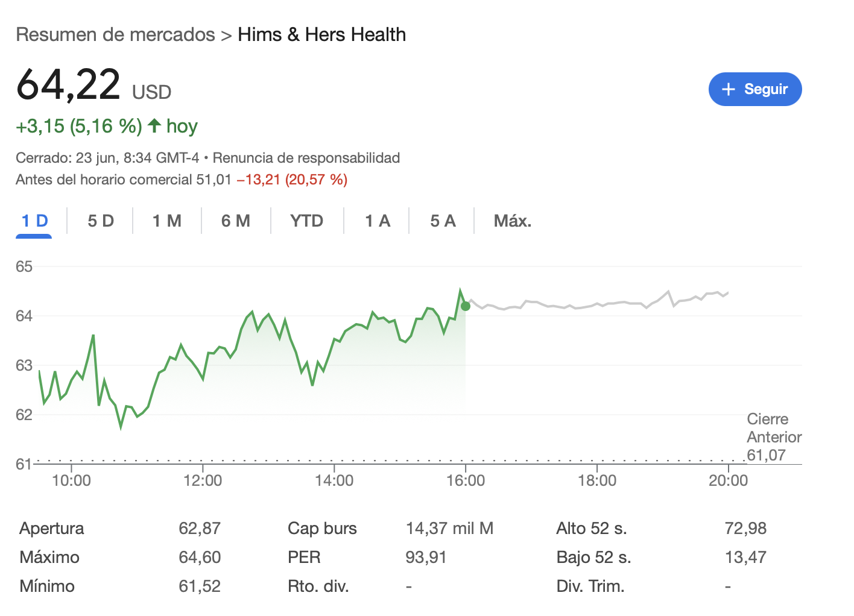Image resolution: width=854 pixels, height=616 pixels.
Task: Click the Cap burs value 14,37 mil M
Action: pos(450,529)
